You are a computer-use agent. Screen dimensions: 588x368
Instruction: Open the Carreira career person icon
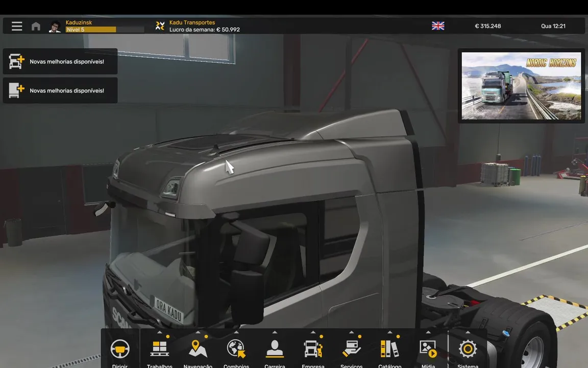tap(275, 349)
